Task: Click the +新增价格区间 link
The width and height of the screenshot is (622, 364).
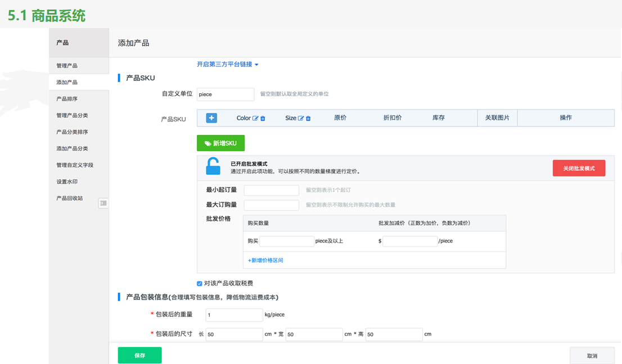Action: click(x=265, y=261)
